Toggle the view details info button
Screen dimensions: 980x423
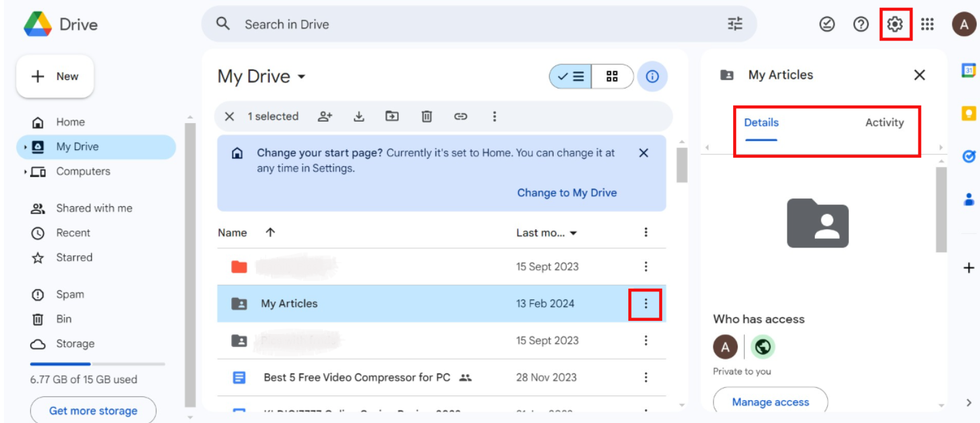pyautogui.click(x=652, y=77)
